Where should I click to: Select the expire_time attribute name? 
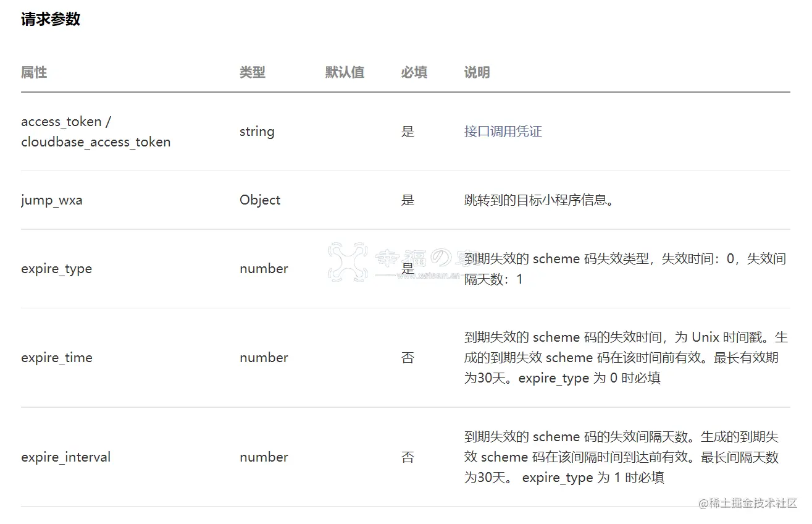click(x=57, y=358)
